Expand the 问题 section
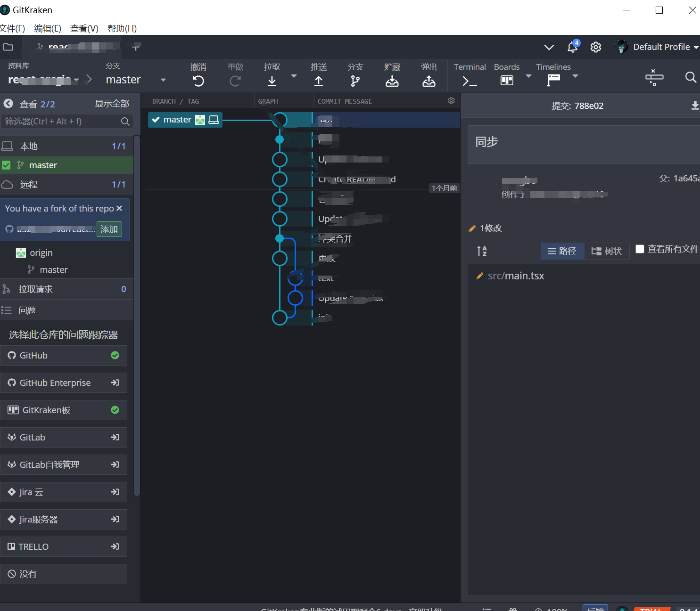700x611 pixels. click(66, 310)
